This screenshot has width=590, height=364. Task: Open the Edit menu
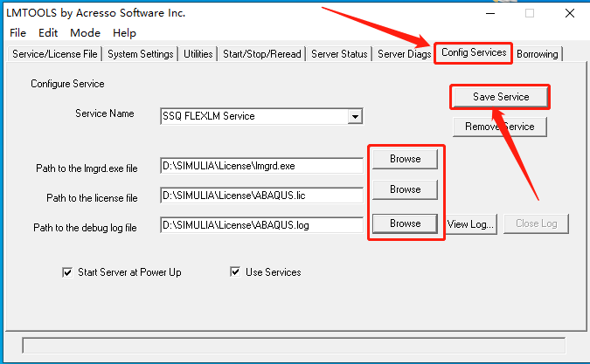coord(48,33)
